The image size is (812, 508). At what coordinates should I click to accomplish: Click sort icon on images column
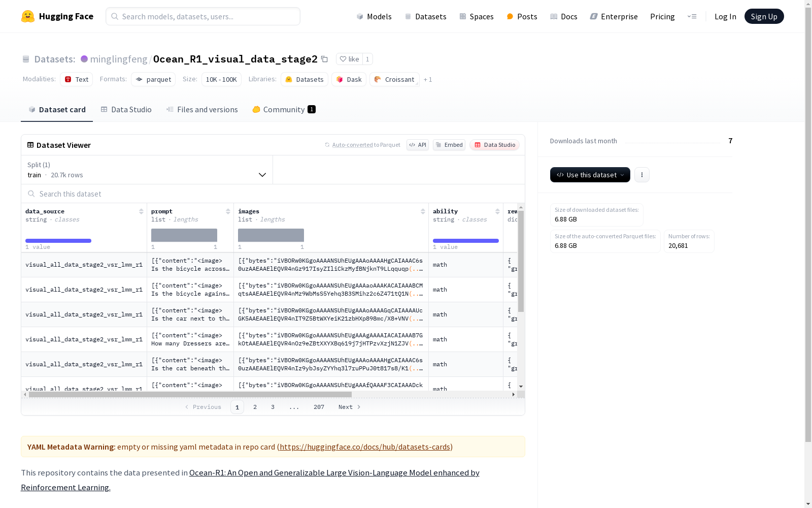click(x=423, y=211)
